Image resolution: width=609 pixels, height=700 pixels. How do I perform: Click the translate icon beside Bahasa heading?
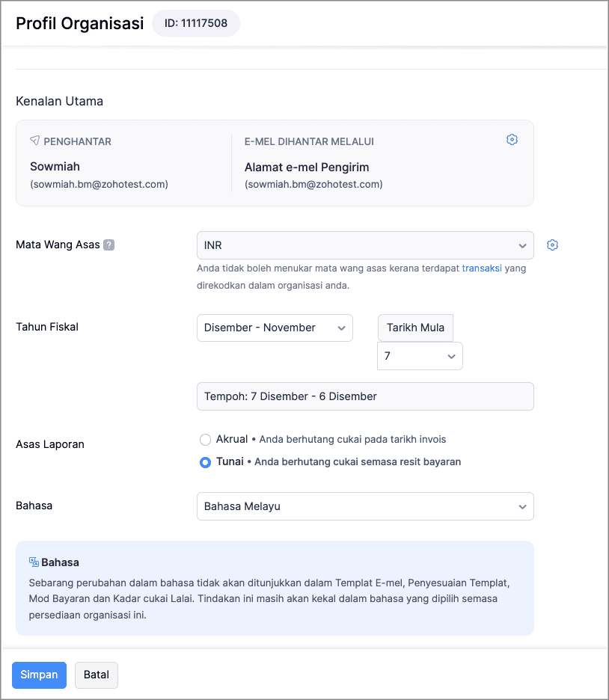[34, 562]
